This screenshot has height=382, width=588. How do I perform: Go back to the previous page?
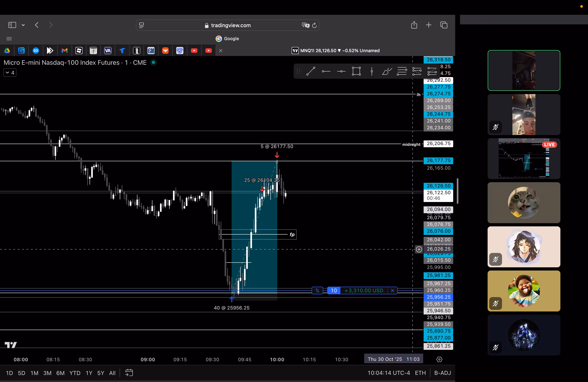[x=37, y=25]
